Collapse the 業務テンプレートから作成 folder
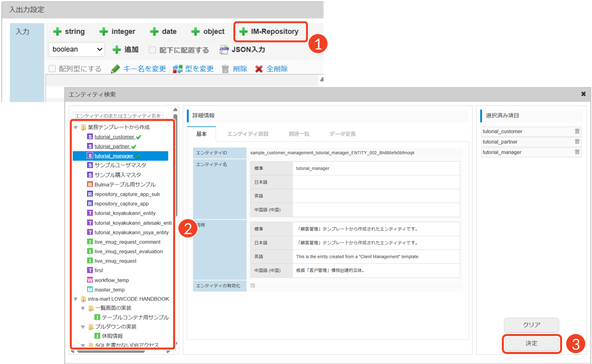 point(76,128)
